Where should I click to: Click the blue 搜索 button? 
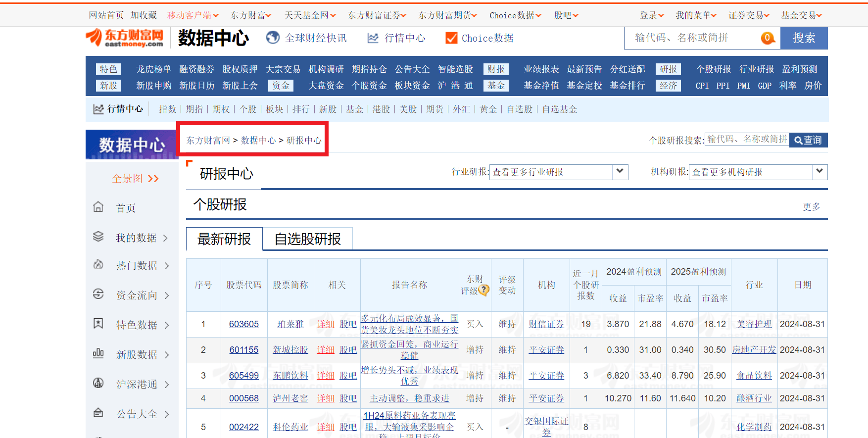(804, 38)
